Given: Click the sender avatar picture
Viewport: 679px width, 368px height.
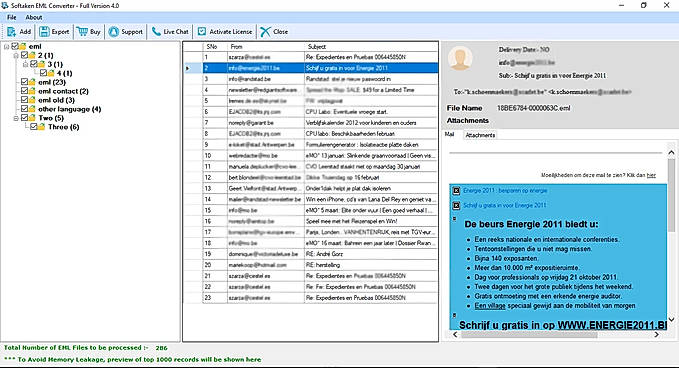Looking at the screenshot, I should point(460,58).
